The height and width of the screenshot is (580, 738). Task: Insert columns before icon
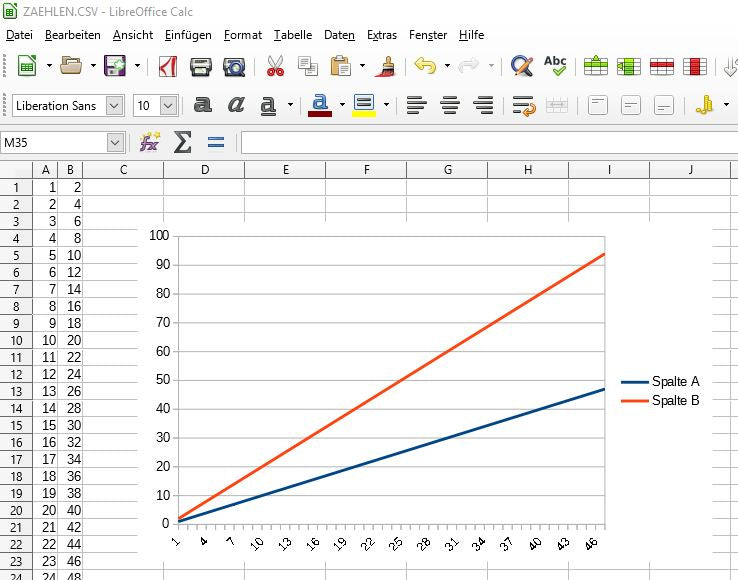tap(629, 66)
